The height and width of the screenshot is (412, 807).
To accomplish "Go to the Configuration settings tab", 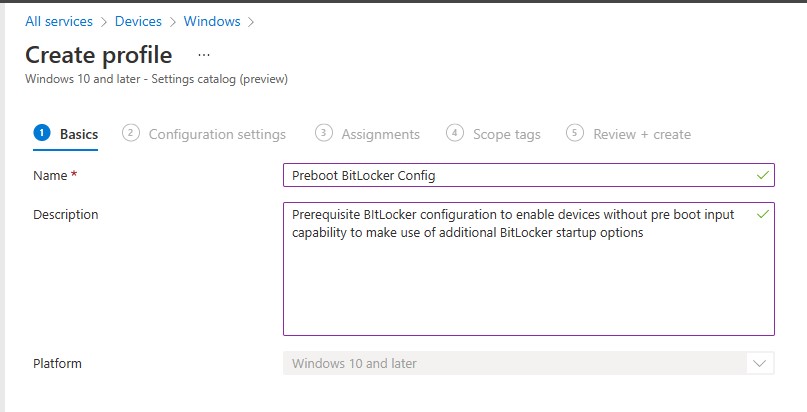I will pos(217,134).
